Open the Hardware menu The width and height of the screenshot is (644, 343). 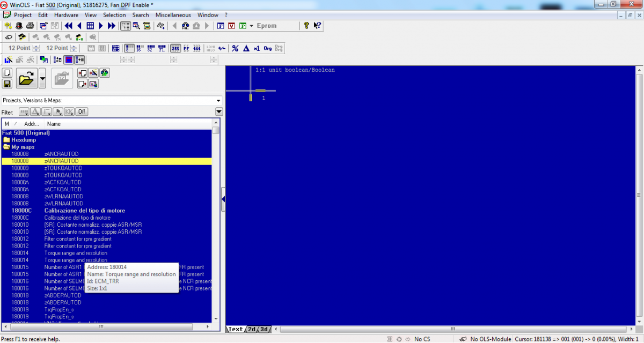coord(66,15)
